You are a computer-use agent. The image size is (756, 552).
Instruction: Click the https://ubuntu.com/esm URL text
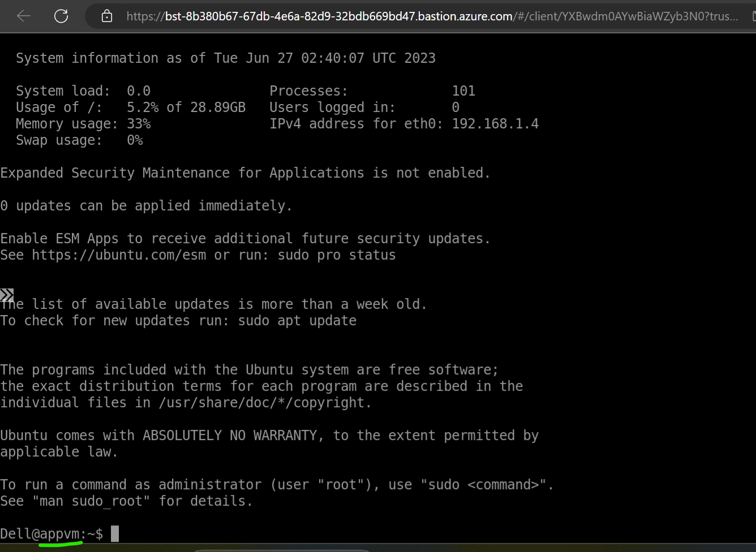(x=119, y=255)
